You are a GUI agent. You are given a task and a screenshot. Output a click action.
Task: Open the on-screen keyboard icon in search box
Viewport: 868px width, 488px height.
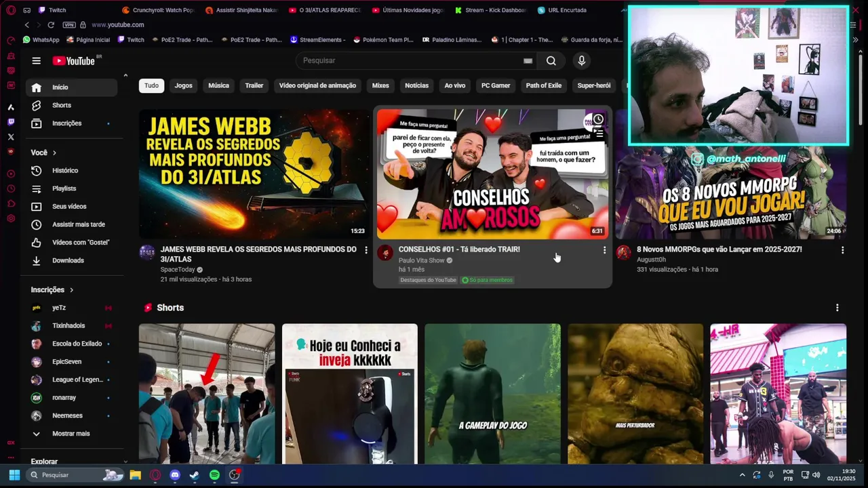528,60
